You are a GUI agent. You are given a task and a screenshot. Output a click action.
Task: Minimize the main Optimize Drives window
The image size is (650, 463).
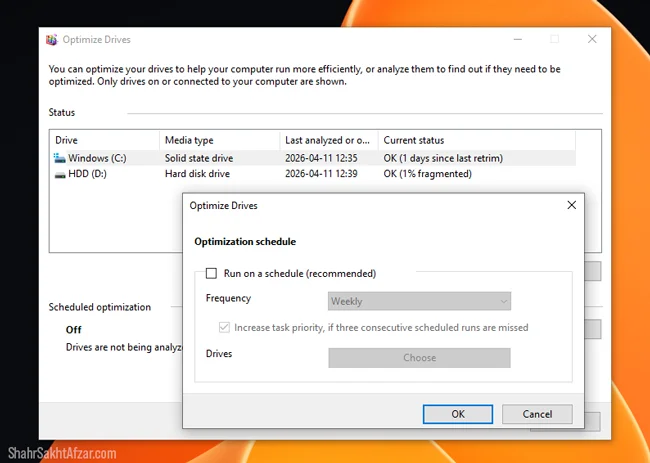click(x=518, y=39)
